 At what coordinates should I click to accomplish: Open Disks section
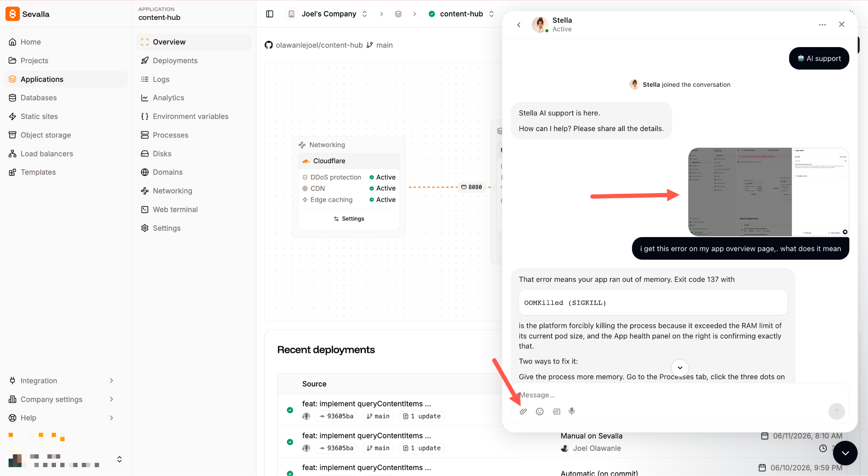pyautogui.click(x=194, y=154)
